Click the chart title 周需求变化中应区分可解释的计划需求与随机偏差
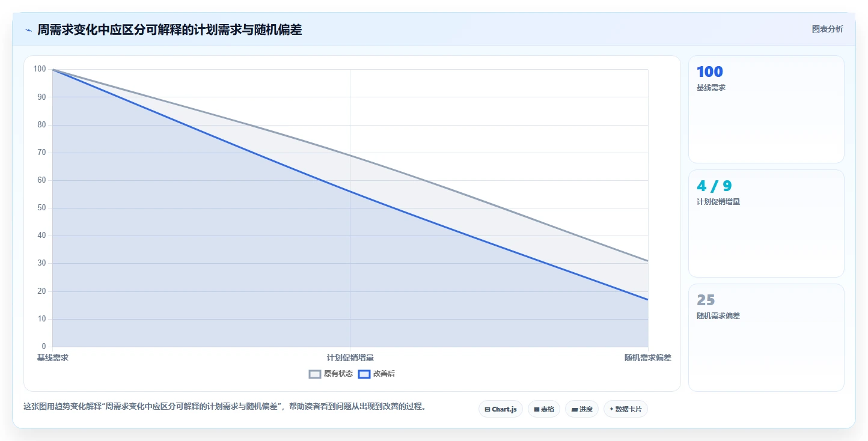Image resolution: width=868 pixels, height=441 pixels. 170,30
